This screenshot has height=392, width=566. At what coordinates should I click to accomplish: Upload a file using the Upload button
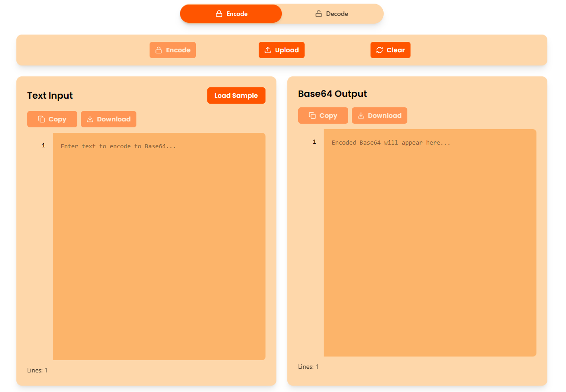click(x=281, y=50)
